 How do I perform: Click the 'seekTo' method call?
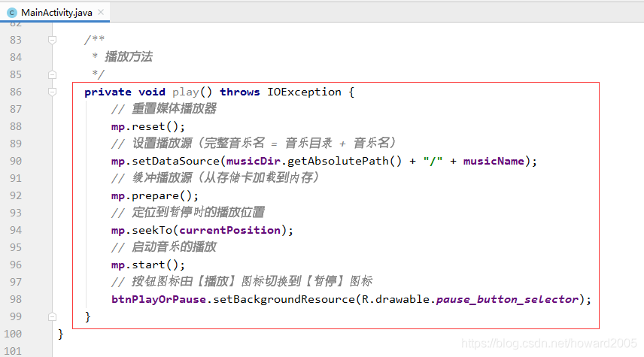click(152, 230)
